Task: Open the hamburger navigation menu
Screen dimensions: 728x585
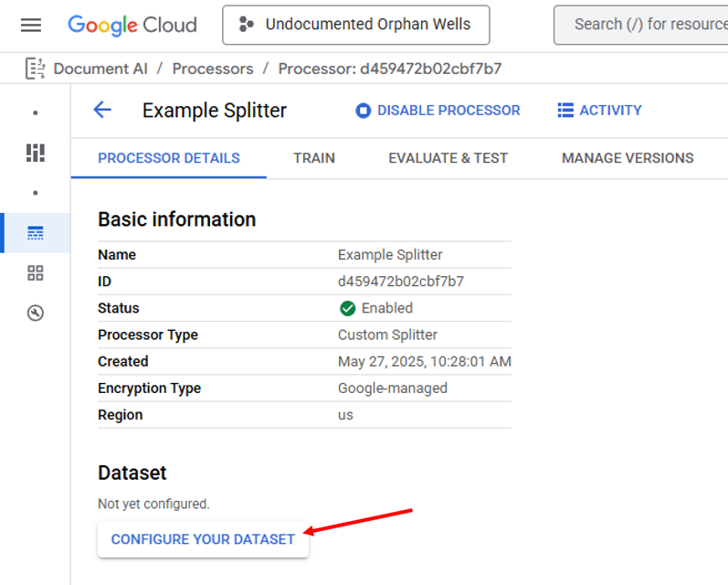Action: [x=31, y=25]
